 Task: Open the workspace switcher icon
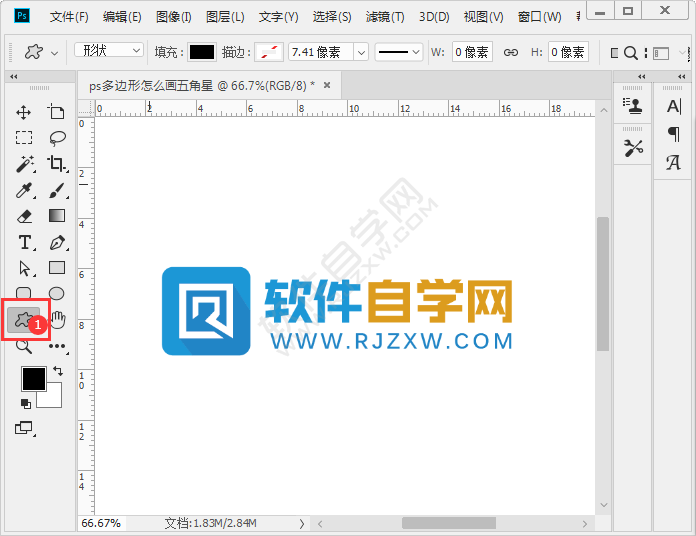(x=661, y=53)
